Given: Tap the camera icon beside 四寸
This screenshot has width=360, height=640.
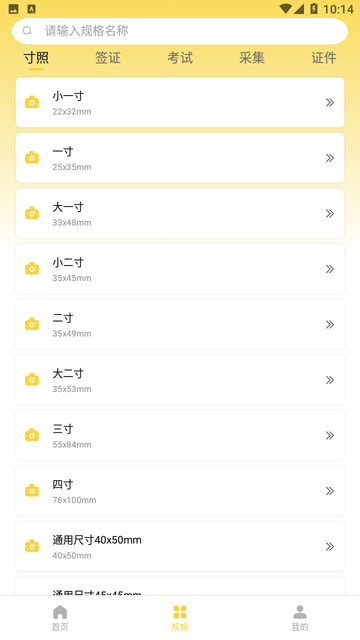Looking at the screenshot, I should tap(32, 491).
